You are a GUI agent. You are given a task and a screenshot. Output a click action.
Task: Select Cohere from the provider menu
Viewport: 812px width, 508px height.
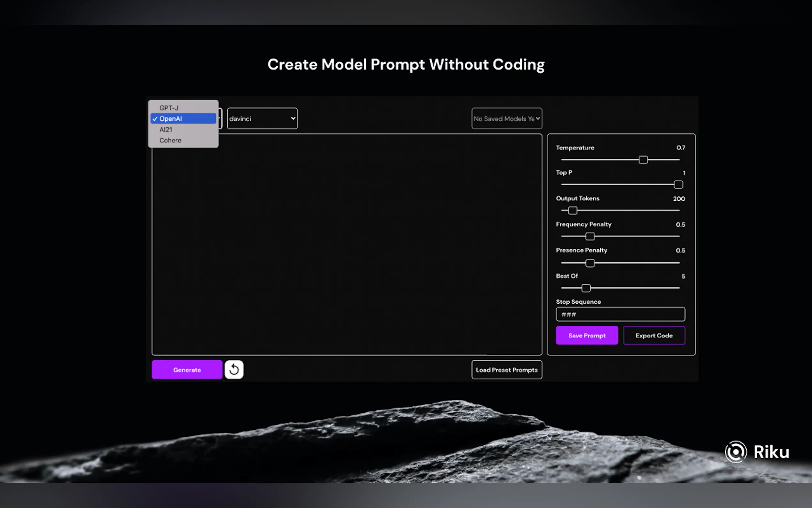(x=170, y=140)
